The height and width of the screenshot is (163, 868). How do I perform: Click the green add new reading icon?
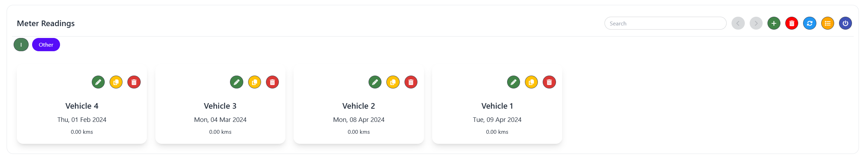pyautogui.click(x=774, y=23)
